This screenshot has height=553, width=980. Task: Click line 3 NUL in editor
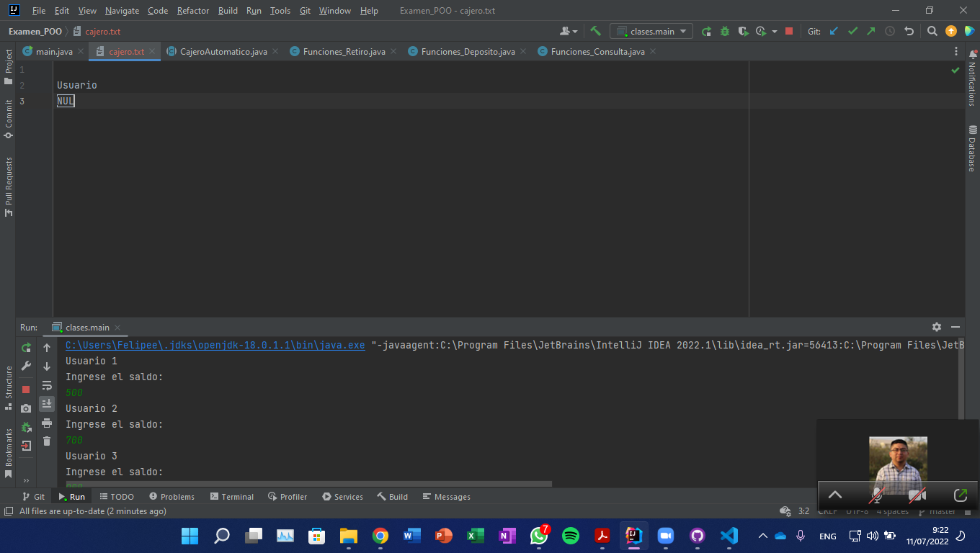pyautogui.click(x=66, y=102)
